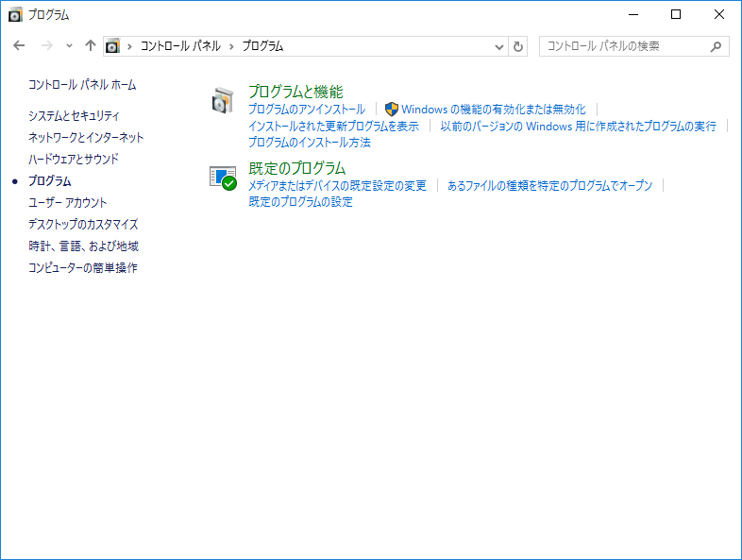Open the プログラムと機能 heading
The width and height of the screenshot is (742, 560).
tap(295, 92)
